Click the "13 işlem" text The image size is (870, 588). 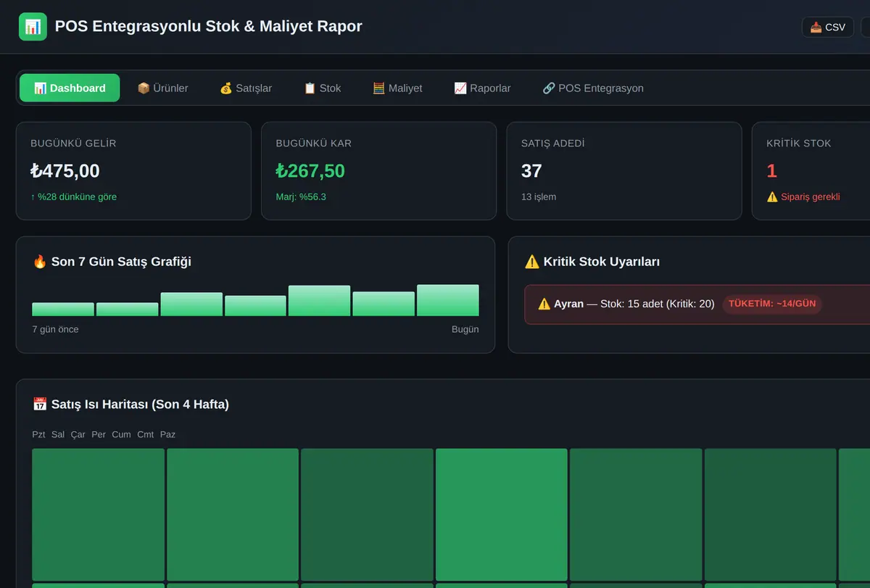[x=539, y=196]
